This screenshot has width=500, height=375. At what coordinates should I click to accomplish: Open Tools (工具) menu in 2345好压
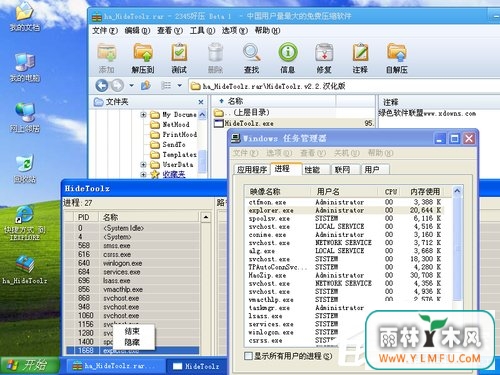(x=202, y=31)
